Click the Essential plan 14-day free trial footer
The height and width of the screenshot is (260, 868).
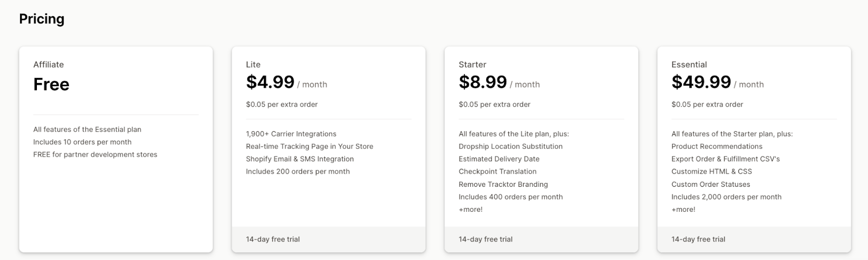tap(754, 239)
